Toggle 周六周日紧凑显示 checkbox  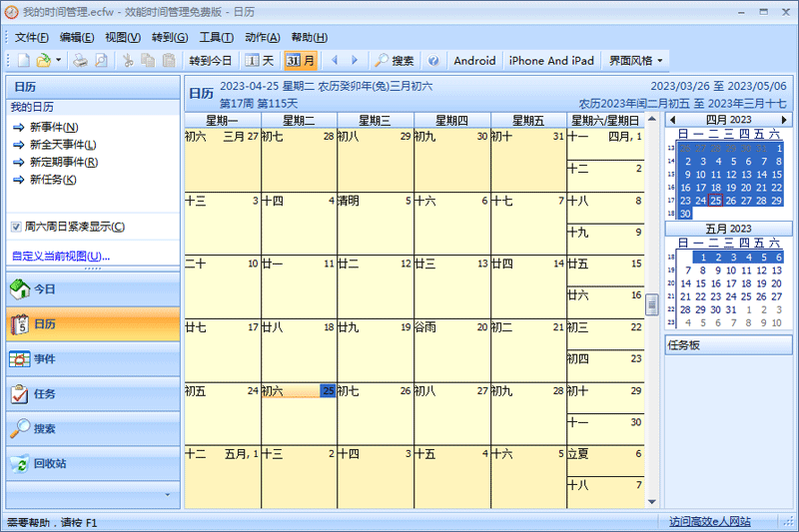click(16, 227)
